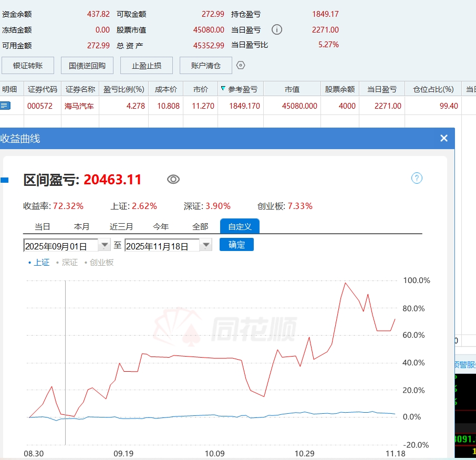
Task: Select stock name 海马汽车
Action: [x=79, y=106]
